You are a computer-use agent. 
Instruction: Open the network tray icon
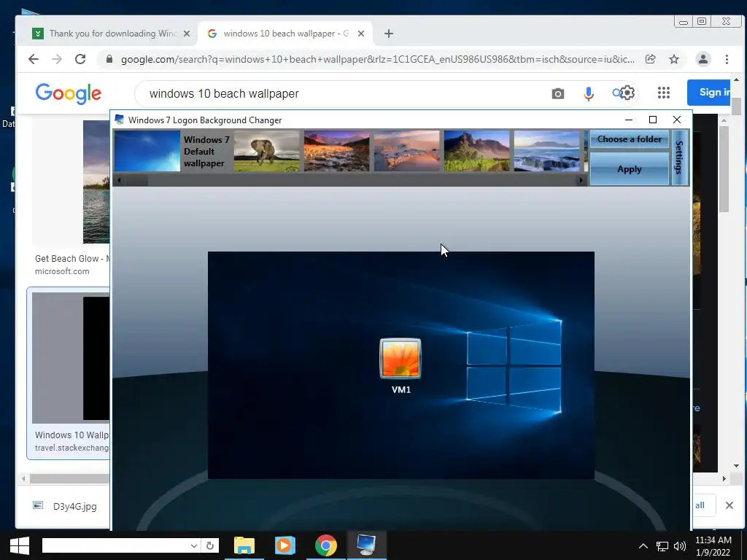tap(662, 546)
